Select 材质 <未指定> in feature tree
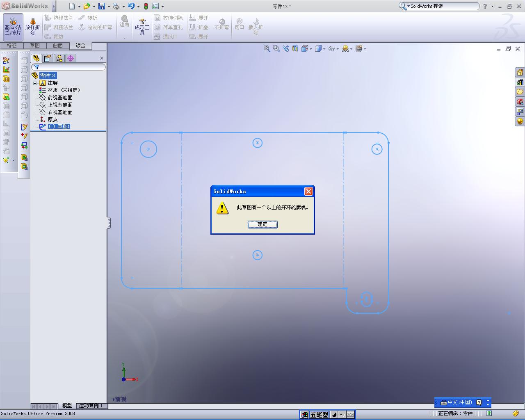525x420 pixels. pos(64,90)
